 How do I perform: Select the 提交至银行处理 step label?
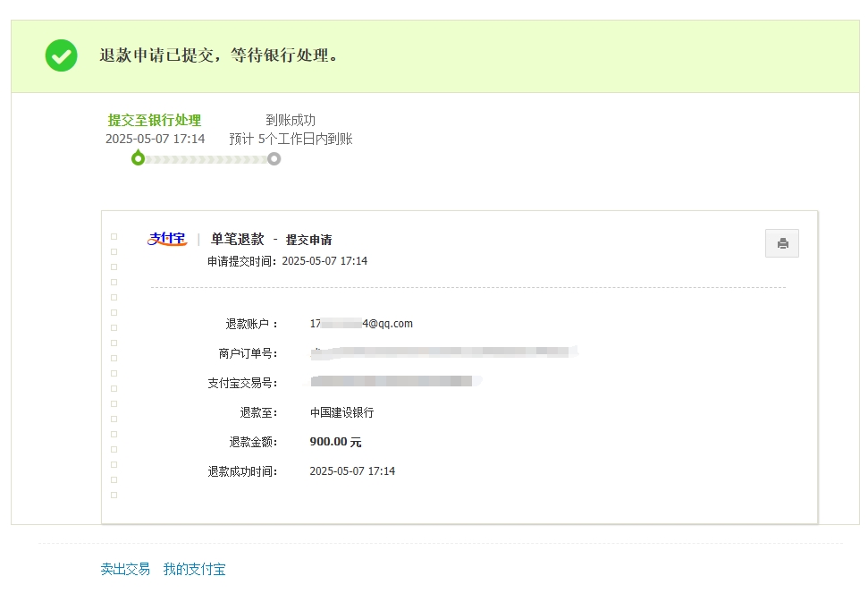[155, 120]
